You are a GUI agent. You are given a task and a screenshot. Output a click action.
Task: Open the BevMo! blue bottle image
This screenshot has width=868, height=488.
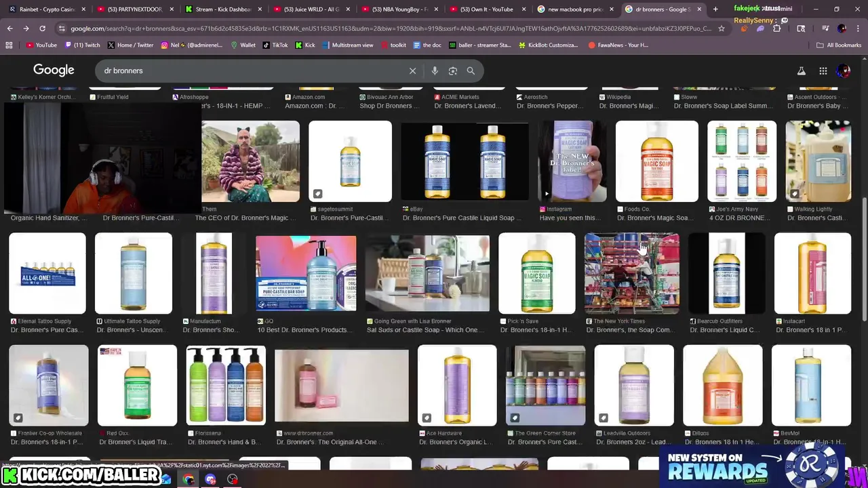(811, 385)
